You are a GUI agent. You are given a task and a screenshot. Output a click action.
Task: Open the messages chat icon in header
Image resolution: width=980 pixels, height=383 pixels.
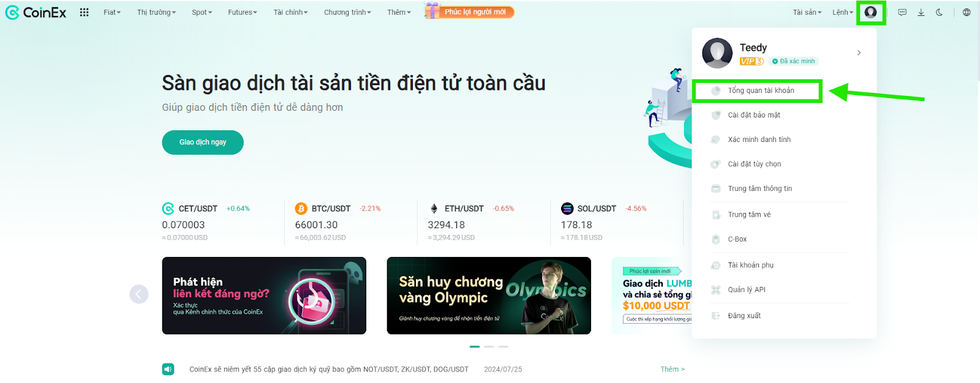pyautogui.click(x=902, y=12)
